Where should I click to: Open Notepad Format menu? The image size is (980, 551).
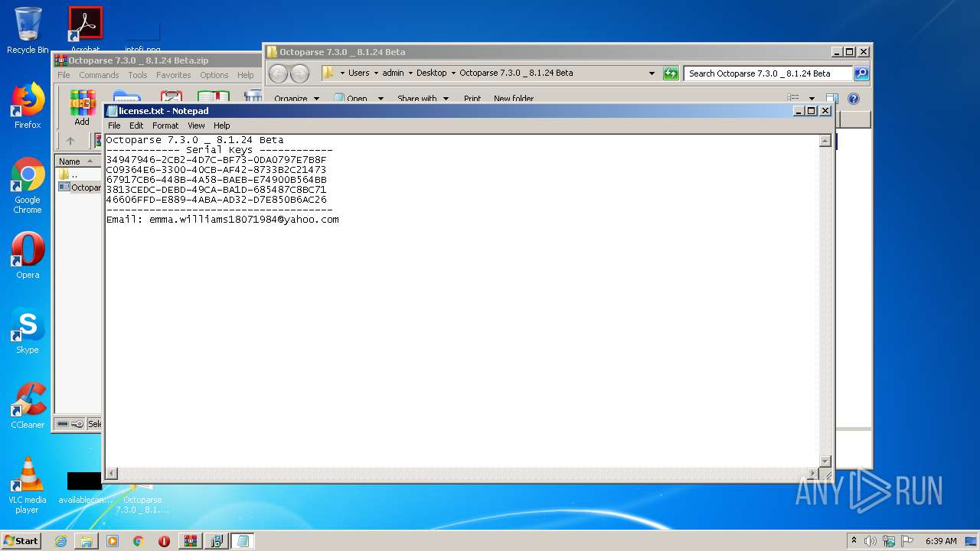tap(165, 126)
